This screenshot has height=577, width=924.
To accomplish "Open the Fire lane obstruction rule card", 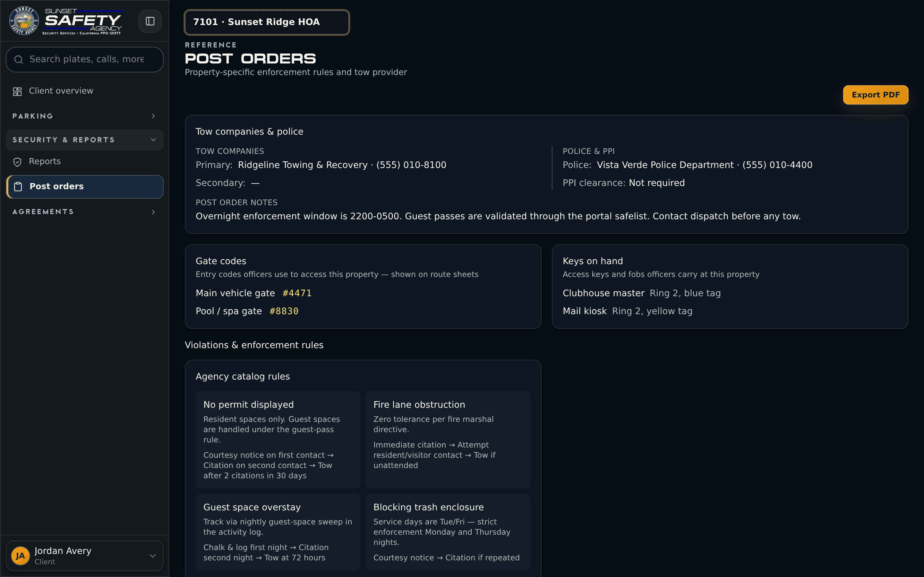I will click(x=448, y=439).
